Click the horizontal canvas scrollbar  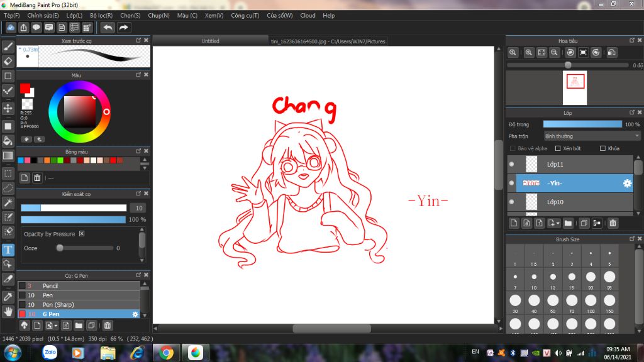(x=332, y=328)
